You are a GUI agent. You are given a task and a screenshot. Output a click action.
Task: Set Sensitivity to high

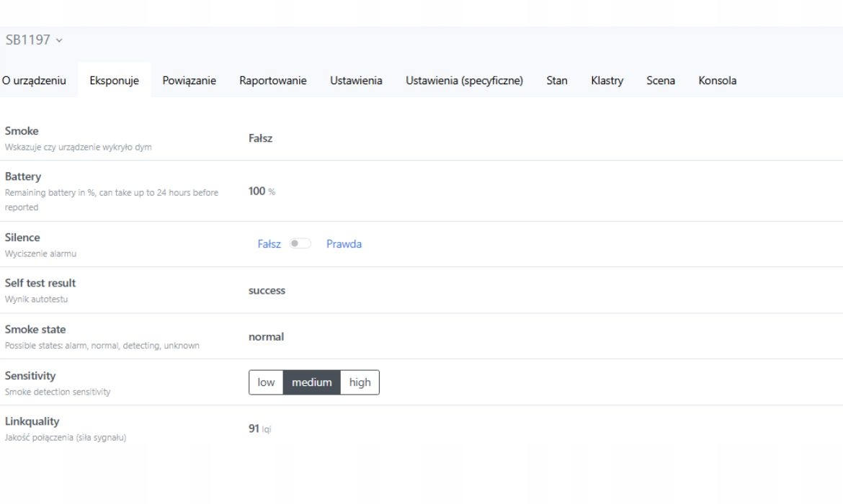(x=360, y=382)
